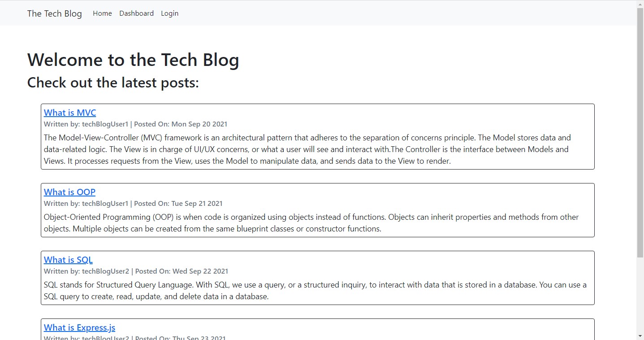Go to the Login page
This screenshot has width=644, height=340.
(169, 13)
